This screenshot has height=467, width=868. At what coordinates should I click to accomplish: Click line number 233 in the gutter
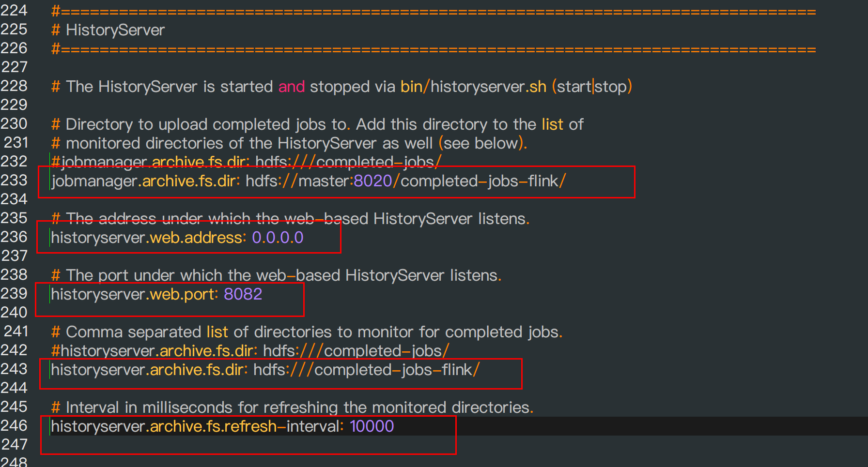coord(14,181)
